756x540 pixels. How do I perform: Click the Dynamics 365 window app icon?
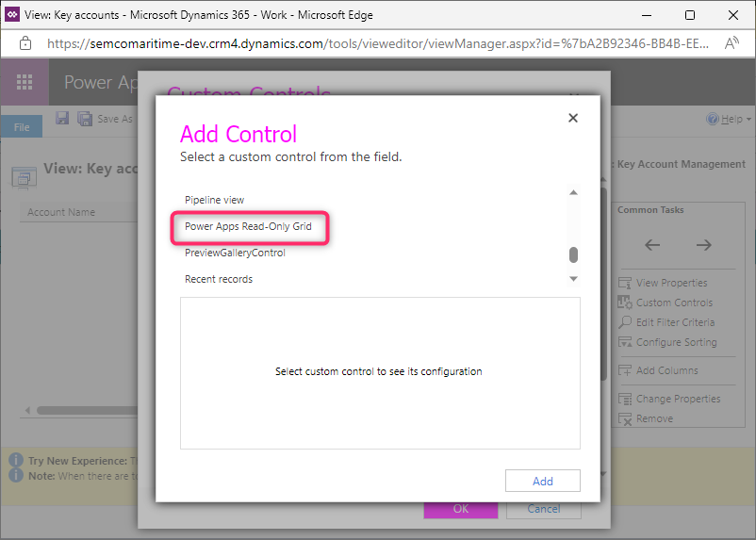[11, 14]
